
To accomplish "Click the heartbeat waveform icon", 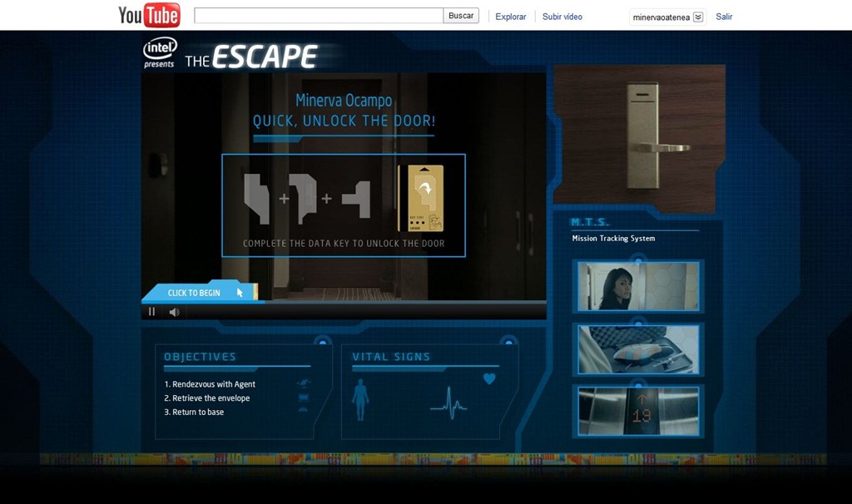I will [448, 401].
